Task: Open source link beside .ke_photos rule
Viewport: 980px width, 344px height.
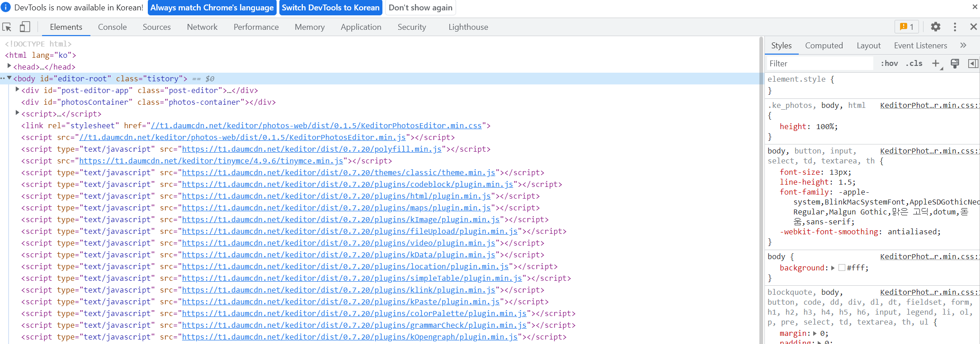Action: [929, 105]
